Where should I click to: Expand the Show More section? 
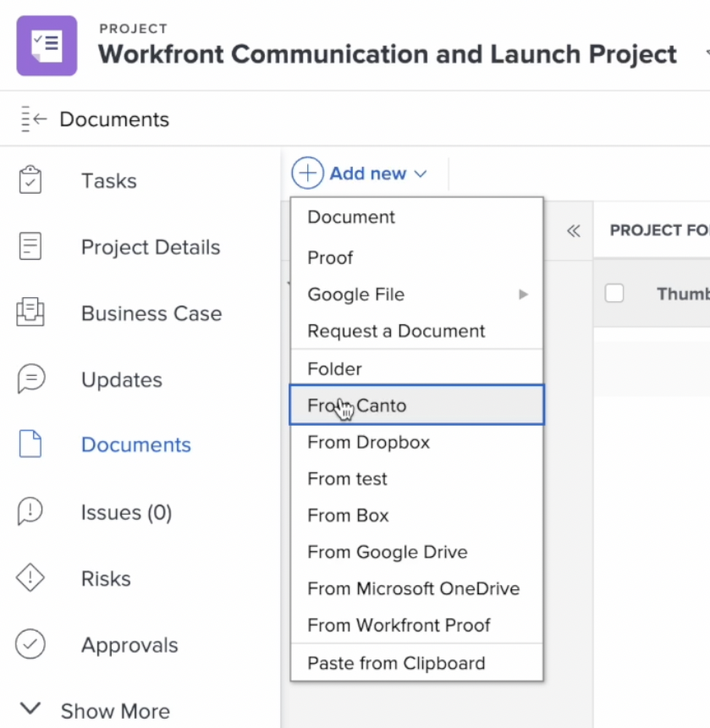pyautogui.click(x=95, y=709)
